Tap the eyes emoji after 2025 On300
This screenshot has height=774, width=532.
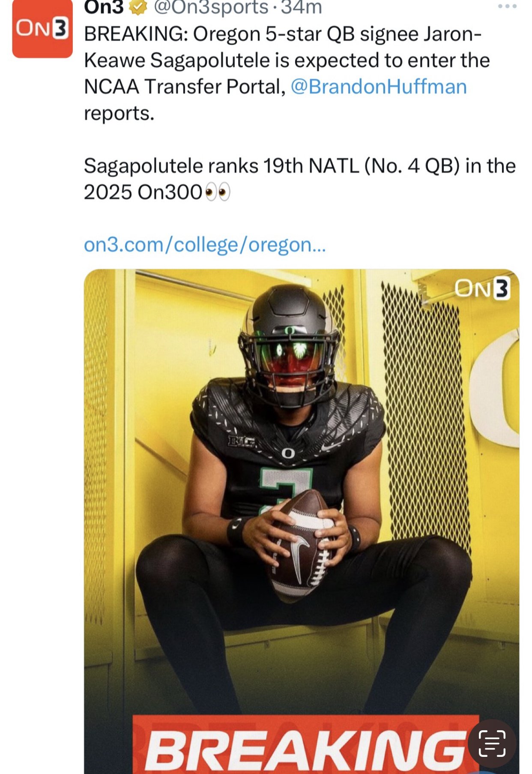click(218, 192)
